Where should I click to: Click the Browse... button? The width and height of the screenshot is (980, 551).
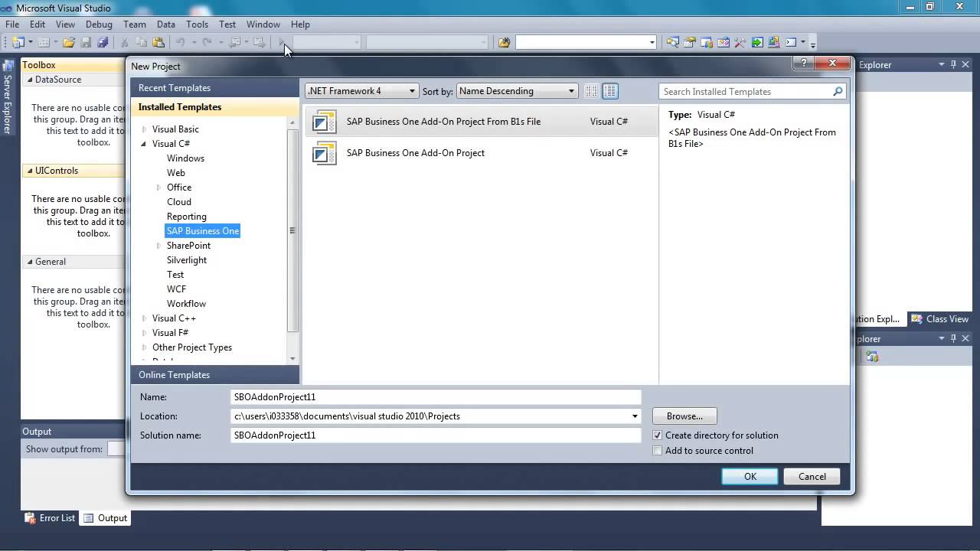(684, 416)
